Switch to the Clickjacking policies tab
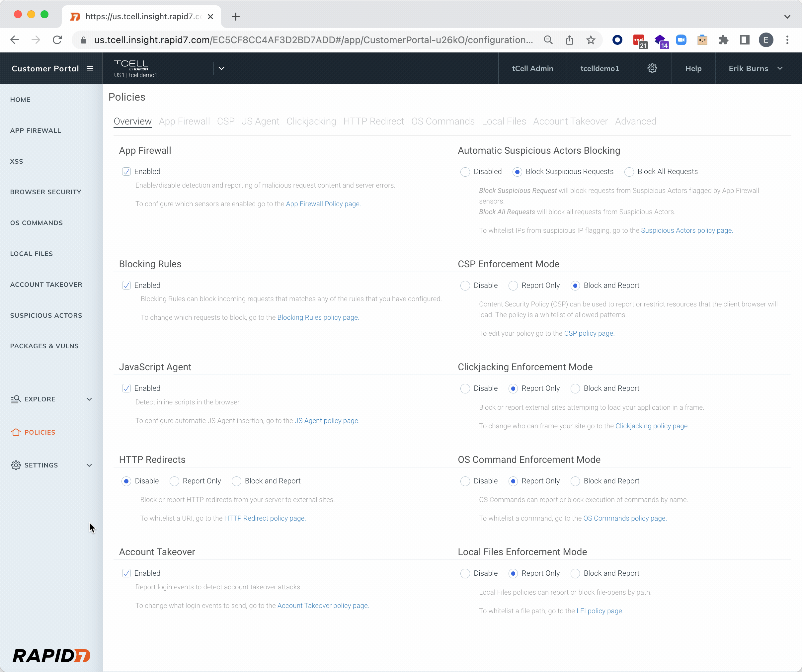The image size is (802, 672). coord(311,122)
